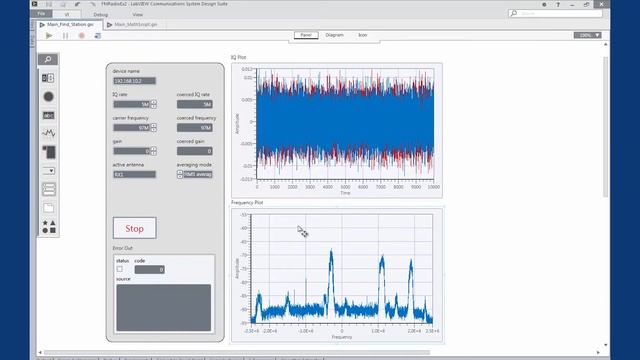The height and width of the screenshot is (360, 640).
Task: Click the carrier frequency numeric field
Action: tap(132, 128)
